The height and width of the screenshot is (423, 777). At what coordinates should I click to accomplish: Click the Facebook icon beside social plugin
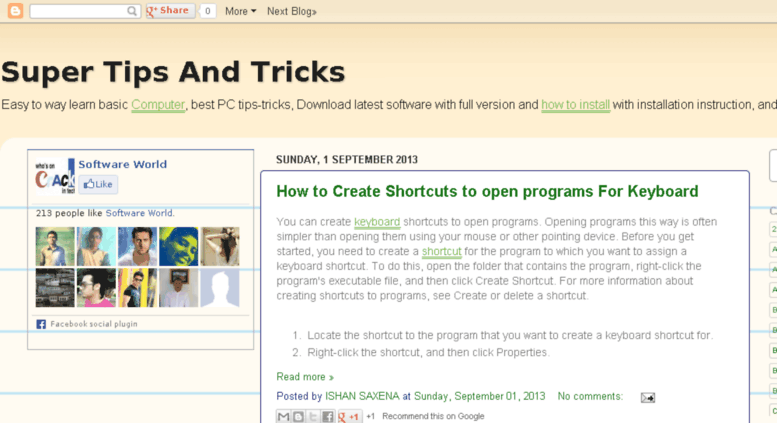coord(41,324)
